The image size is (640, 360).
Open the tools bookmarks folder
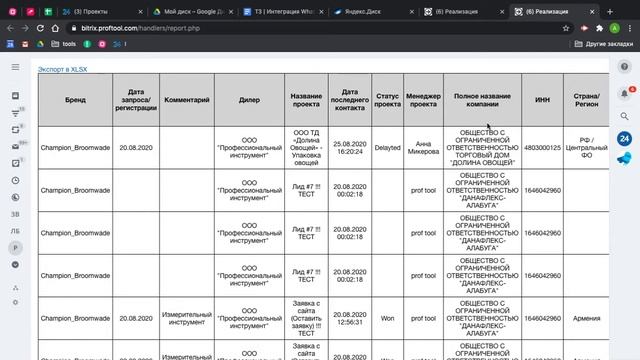pos(64,44)
